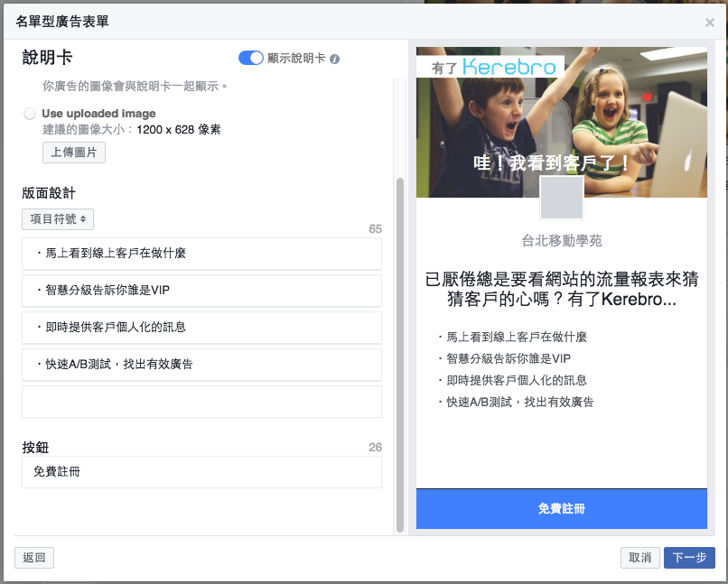Click the empty fifth bullet field
The image size is (728, 584).
coord(201,402)
